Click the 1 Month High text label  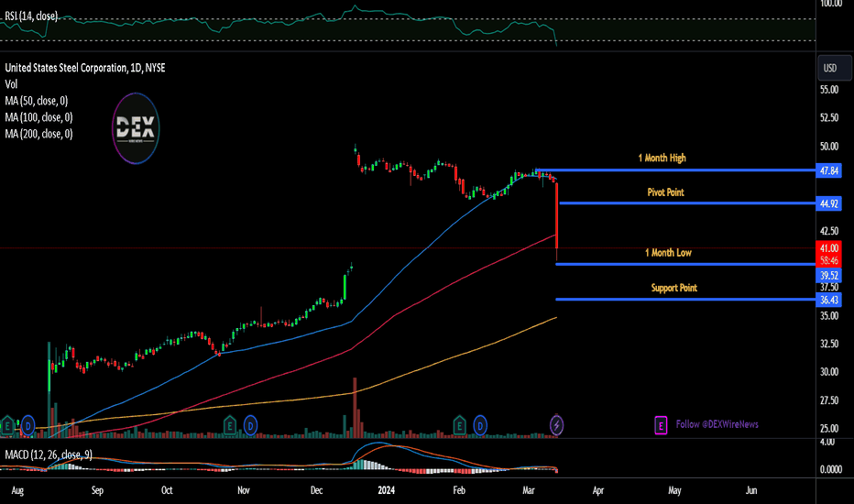(662, 158)
